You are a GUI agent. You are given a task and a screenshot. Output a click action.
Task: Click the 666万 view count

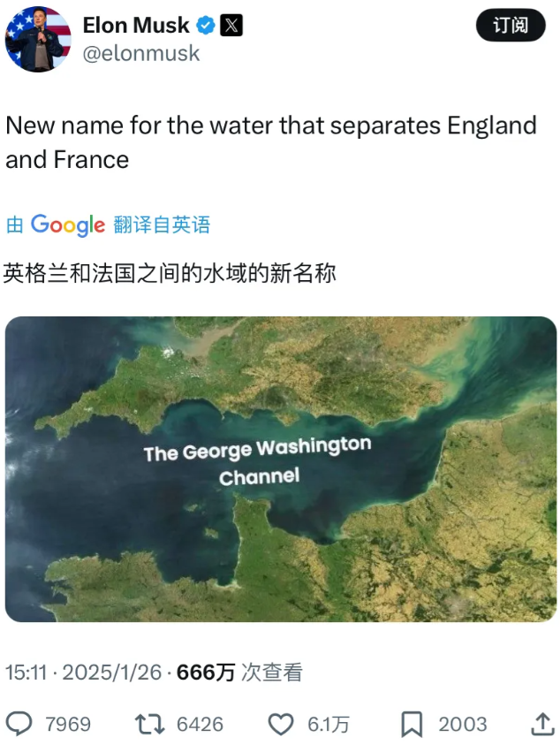tap(206, 673)
